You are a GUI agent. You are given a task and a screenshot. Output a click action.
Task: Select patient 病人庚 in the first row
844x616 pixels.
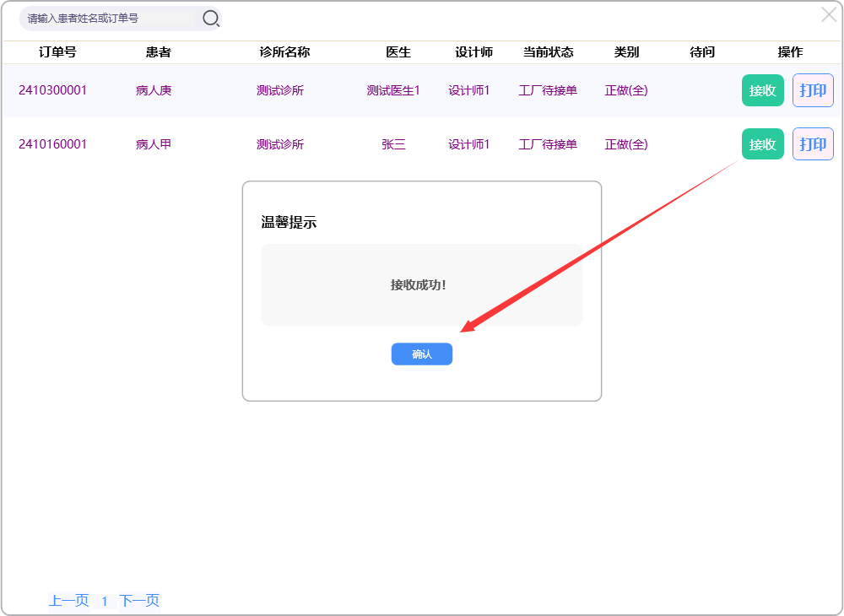154,90
